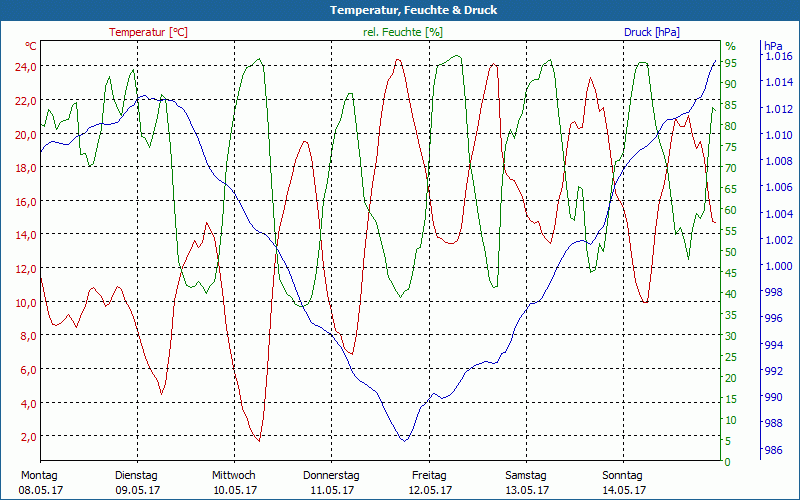The height and width of the screenshot is (500, 800).
Task: Click the green '0' humidity axis value
Action: click(728, 462)
